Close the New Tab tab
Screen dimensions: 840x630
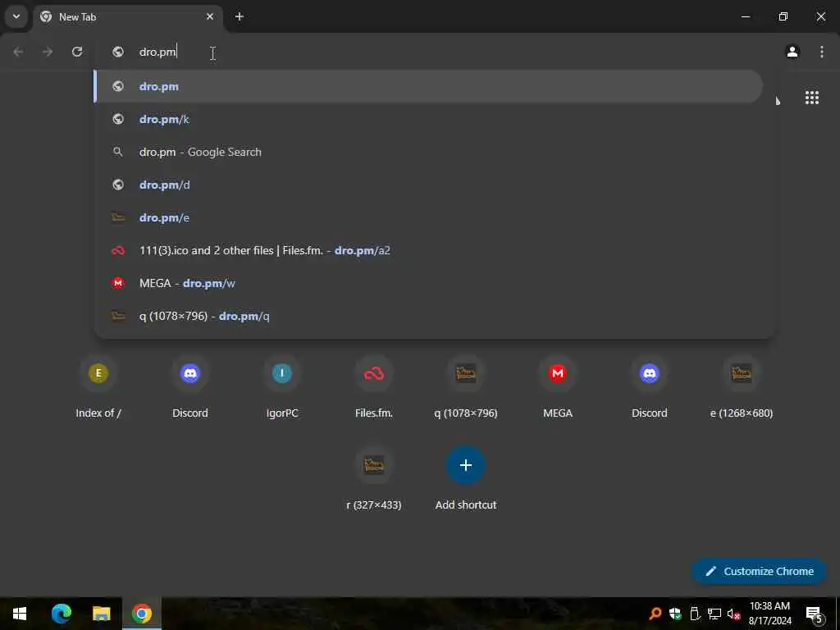click(210, 16)
